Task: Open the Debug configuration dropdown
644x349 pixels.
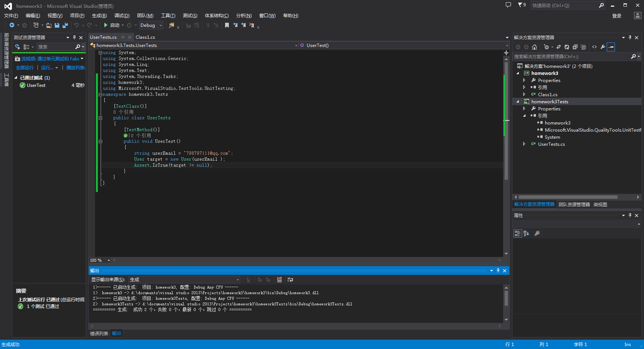Action: point(151,25)
